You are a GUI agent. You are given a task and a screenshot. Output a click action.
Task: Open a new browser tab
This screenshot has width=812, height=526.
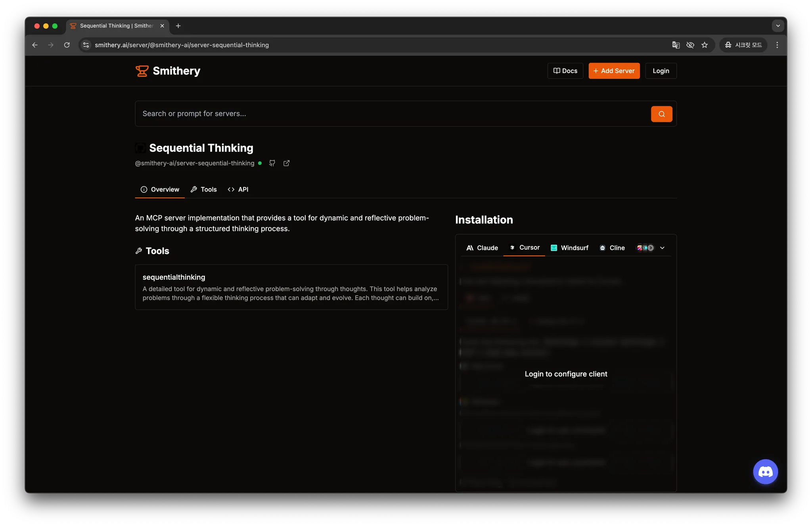[x=178, y=26]
